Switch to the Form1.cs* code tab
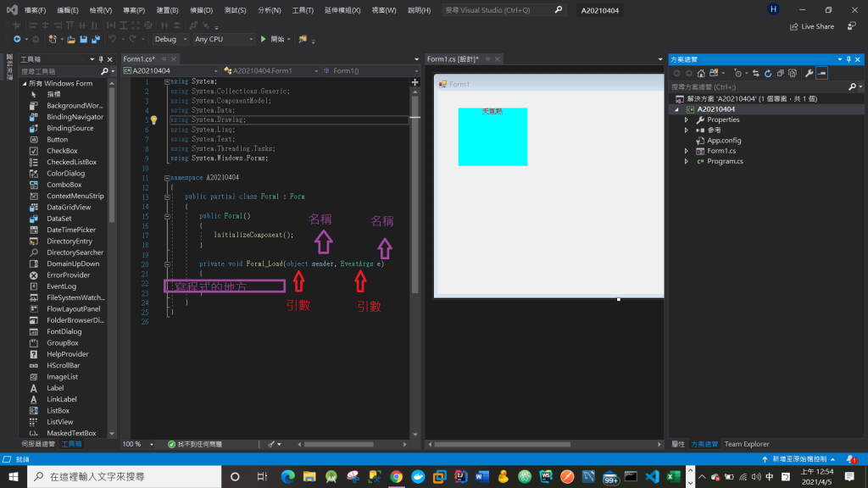Screen dimensions: 868x488 (139, 59)
